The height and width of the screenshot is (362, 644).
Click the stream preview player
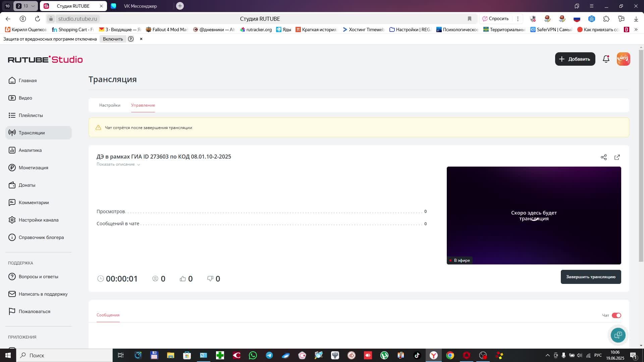click(534, 215)
